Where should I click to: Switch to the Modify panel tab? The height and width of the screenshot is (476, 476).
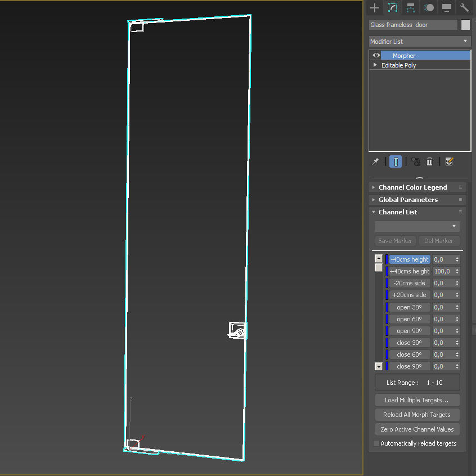393,7
